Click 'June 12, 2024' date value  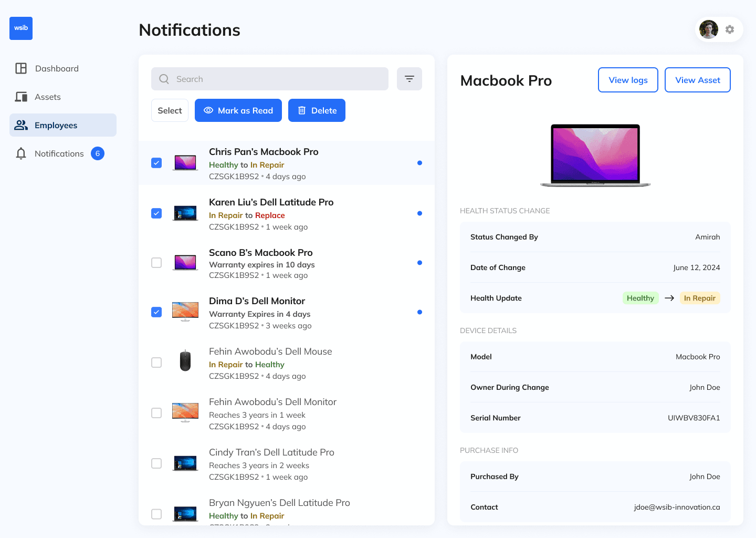pos(697,267)
